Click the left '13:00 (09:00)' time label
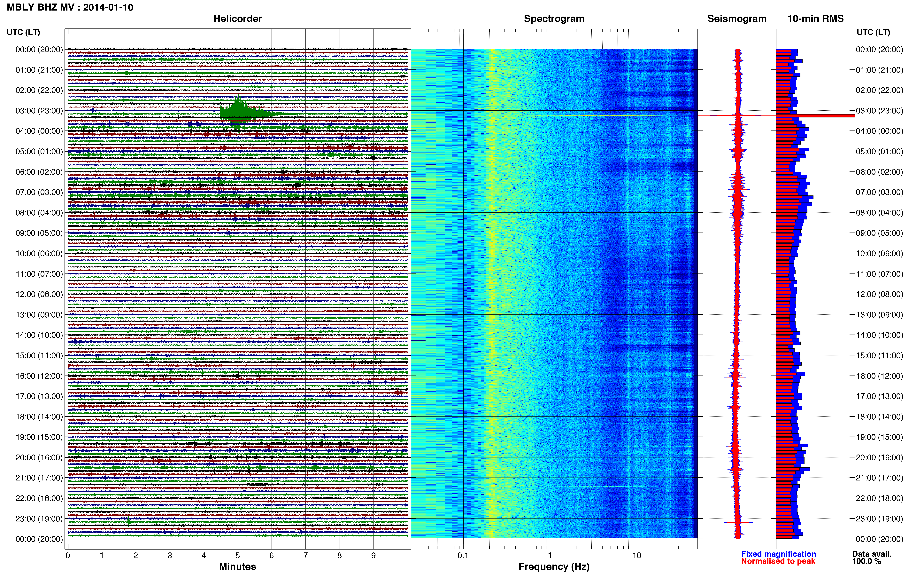 39,315
